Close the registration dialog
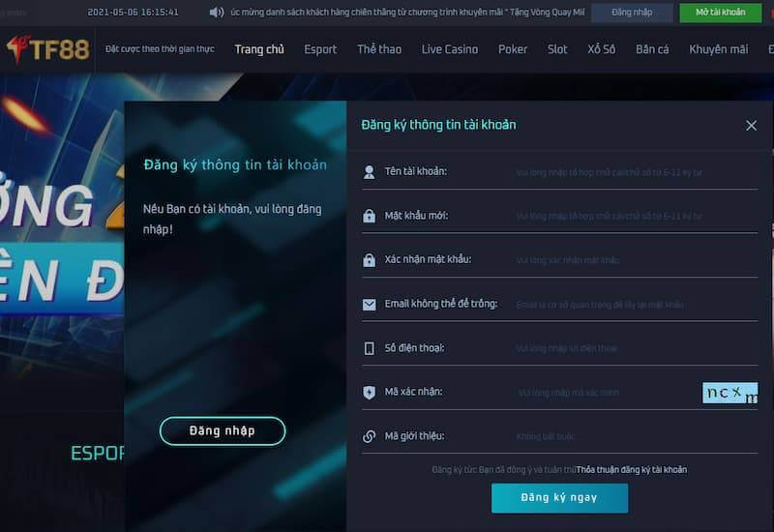This screenshot has height=532, width=774. point(751,125)
